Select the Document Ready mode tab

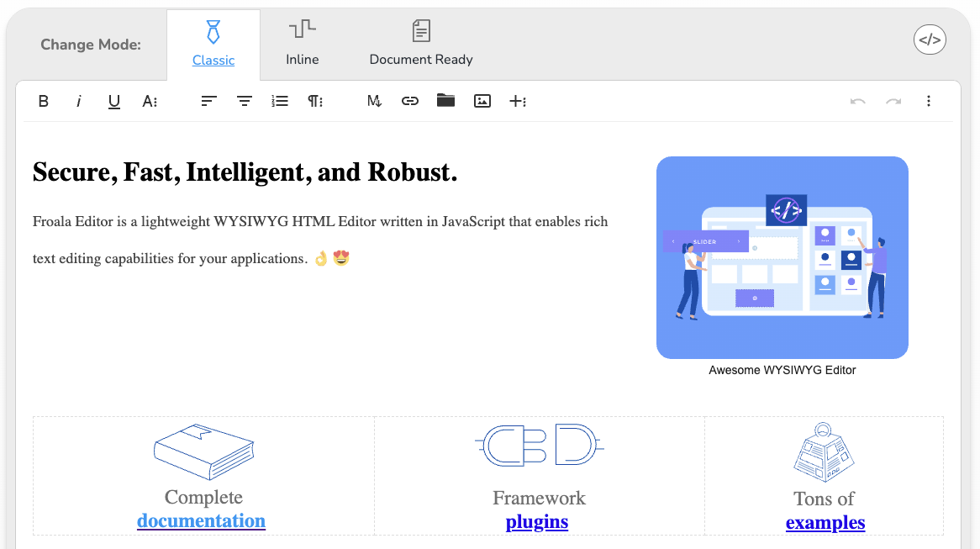(x=420, y=44)
